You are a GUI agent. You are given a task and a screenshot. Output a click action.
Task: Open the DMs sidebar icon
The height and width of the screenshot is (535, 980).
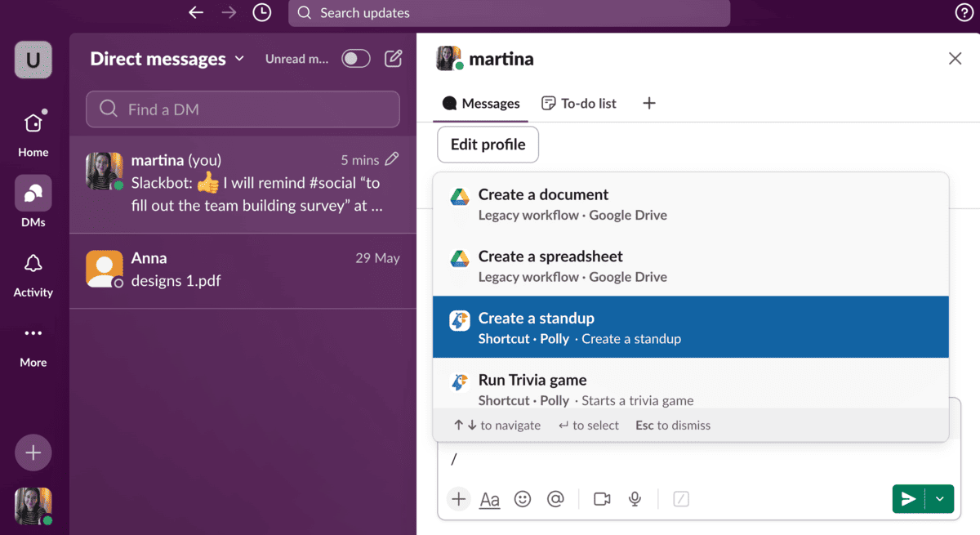pyautogui.click(x=33, y=194)
